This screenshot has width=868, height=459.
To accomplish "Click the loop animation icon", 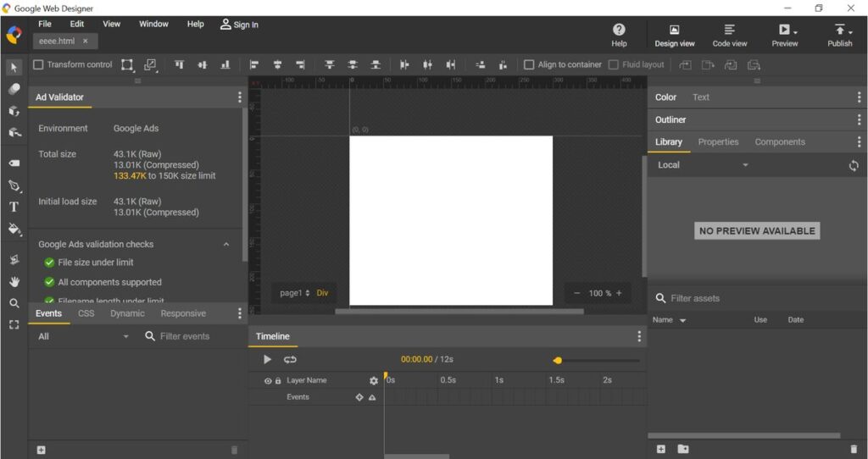I will coord(290,359).
